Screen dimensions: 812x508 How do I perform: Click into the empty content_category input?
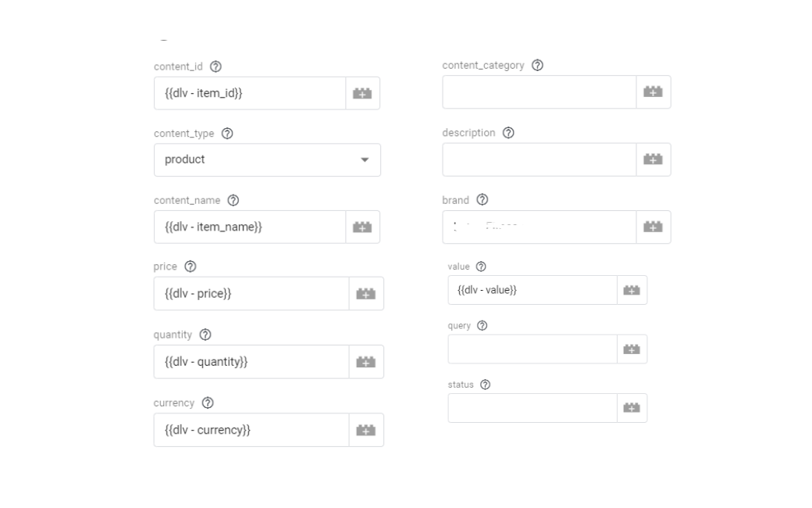539,92
